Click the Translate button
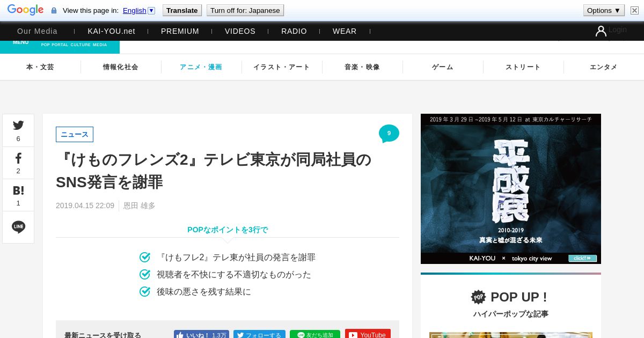The width and height of the screenshot is (644, 338). [182, 10]
